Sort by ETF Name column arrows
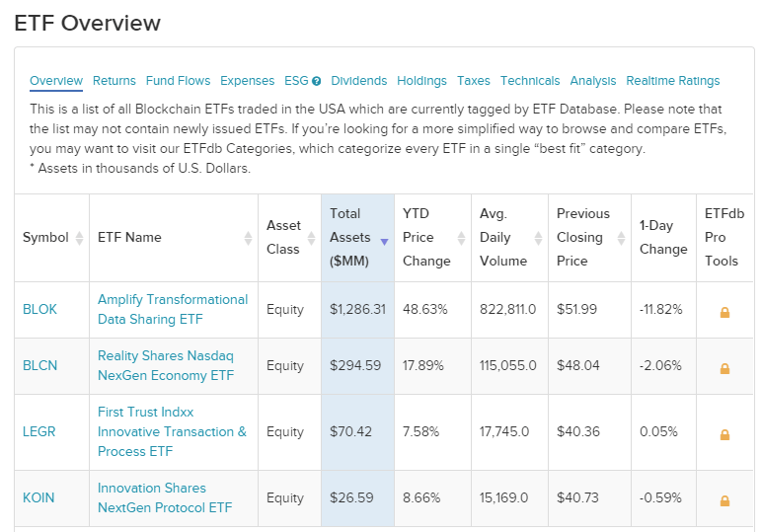Viewport: 761px width, 532px height. point(248,238)
